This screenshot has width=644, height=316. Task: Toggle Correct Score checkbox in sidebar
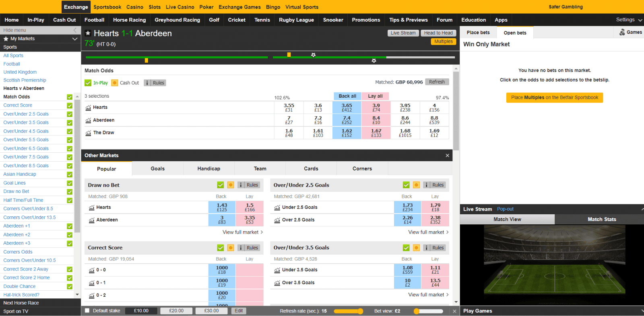[70, 105]
